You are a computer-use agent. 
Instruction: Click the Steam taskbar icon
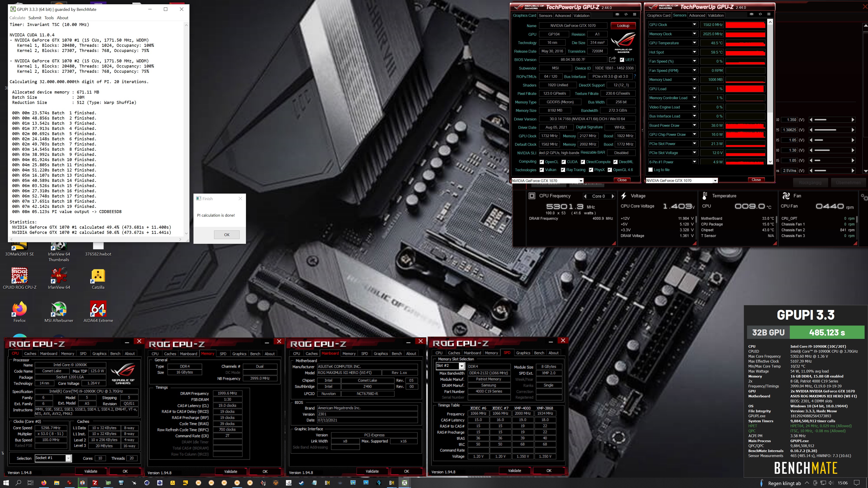click(301, 483)
